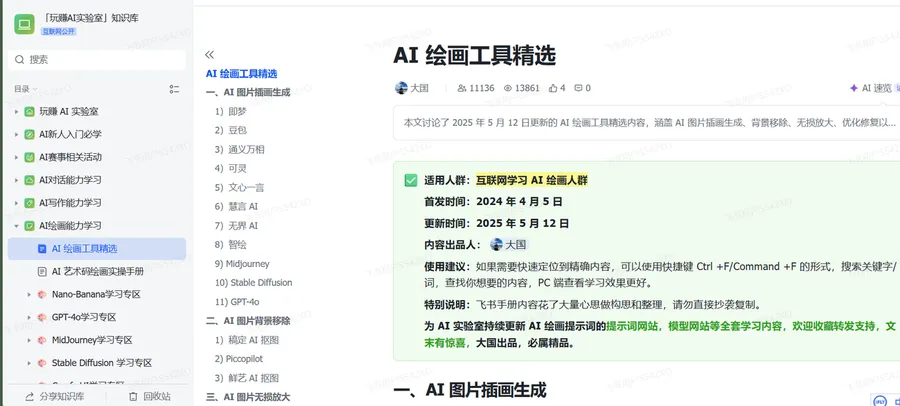
Task: Jump to outline item 7) 无界 AI
Action: point(236,226)
